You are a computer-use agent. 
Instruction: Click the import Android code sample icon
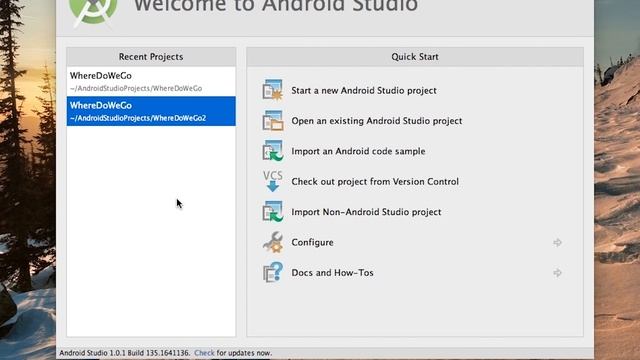pos(273,151)
